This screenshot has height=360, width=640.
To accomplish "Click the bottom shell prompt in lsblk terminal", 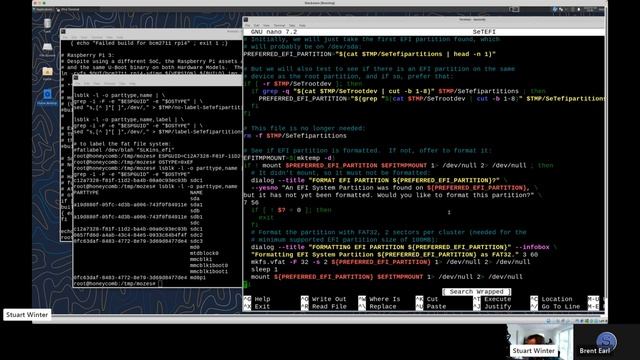I will 118,284.
